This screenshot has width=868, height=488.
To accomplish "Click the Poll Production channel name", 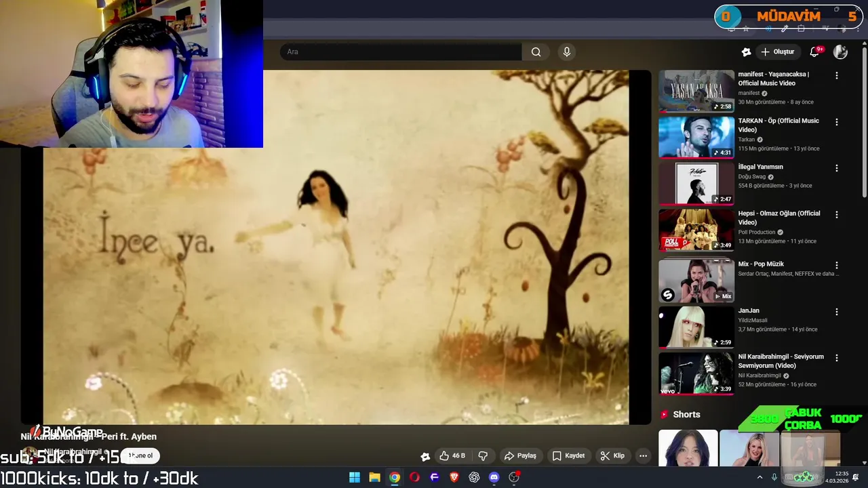I will point(757,232).
